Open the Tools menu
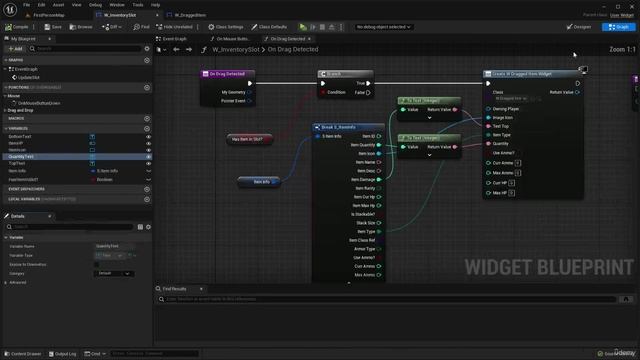The image size is (640, 360). (x=138, y=5)
